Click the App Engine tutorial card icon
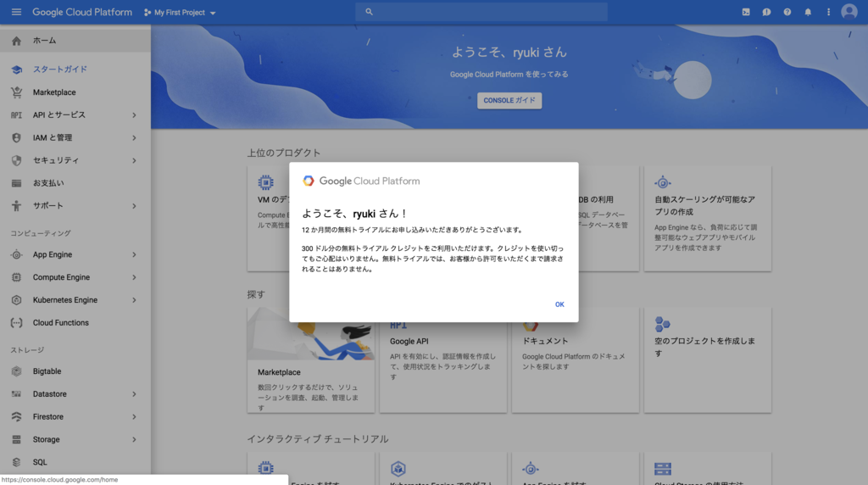Image resolution: width=868 pixels, height=485 pixels. 530,468
